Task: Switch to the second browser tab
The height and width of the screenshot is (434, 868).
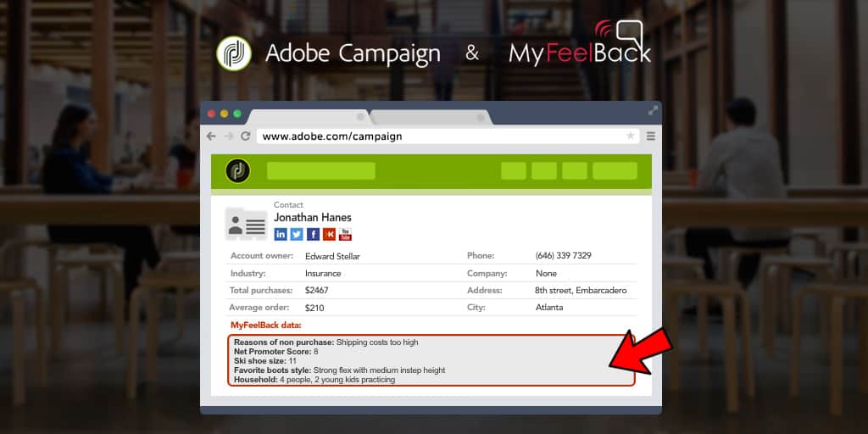Action: (430, 118)
